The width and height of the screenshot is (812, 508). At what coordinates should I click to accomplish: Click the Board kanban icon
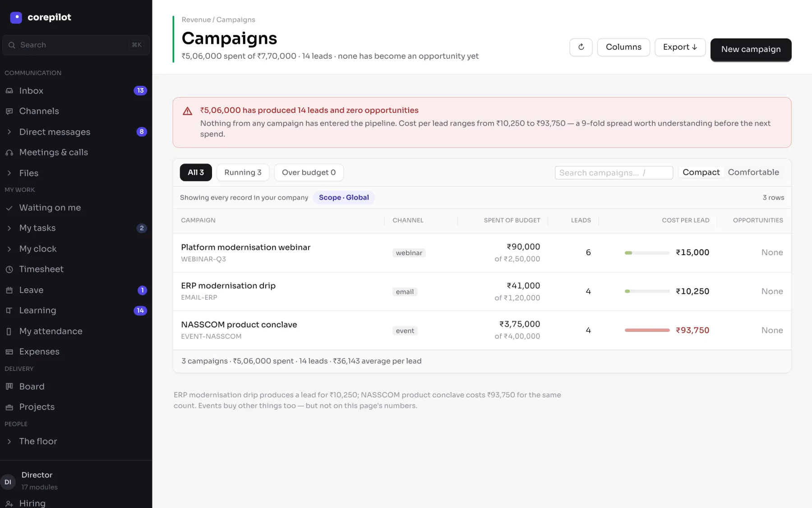point(9,387)
